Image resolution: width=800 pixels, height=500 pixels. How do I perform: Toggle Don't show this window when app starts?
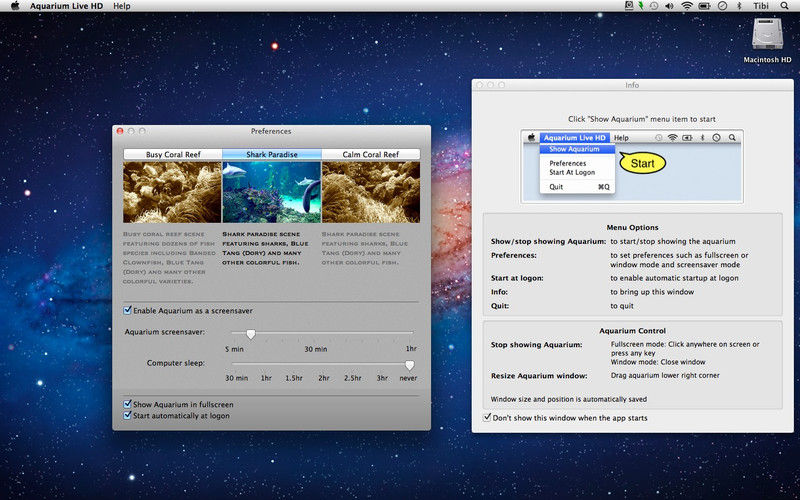pos(487,417)
